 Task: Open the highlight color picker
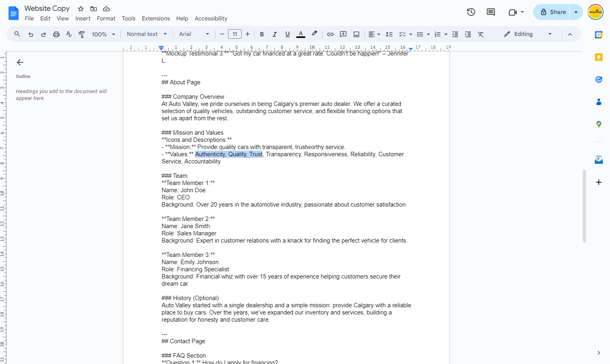click(314, 34)
